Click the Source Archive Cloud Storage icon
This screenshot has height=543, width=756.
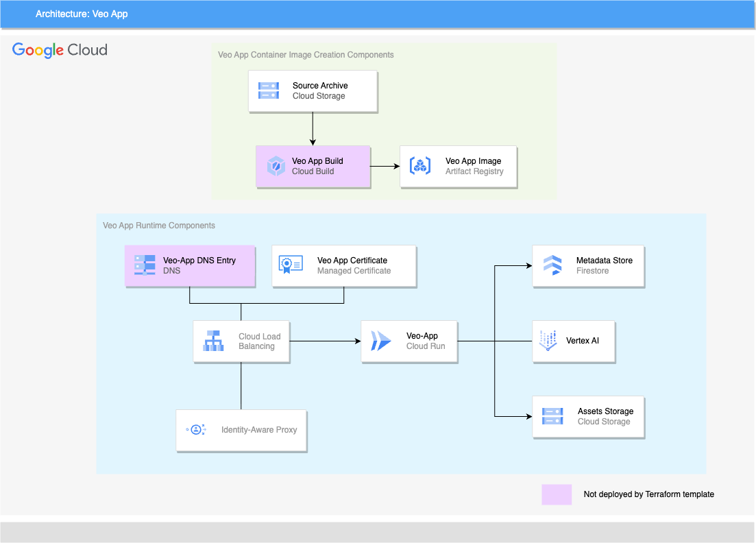tap(269, 90)
